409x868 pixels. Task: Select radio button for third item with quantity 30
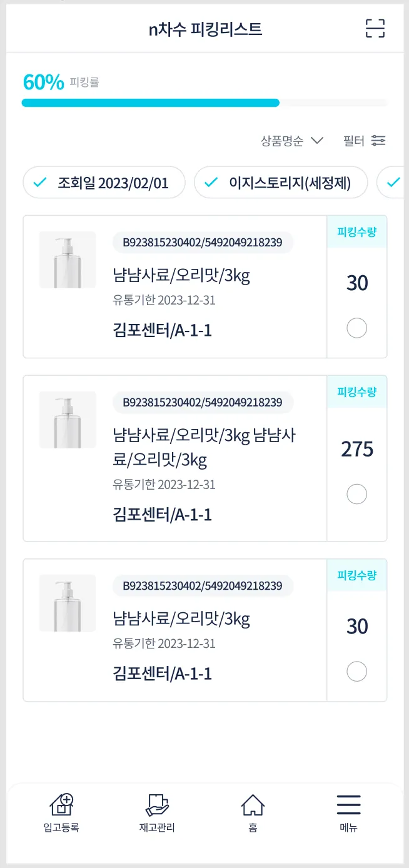[356, 672]
